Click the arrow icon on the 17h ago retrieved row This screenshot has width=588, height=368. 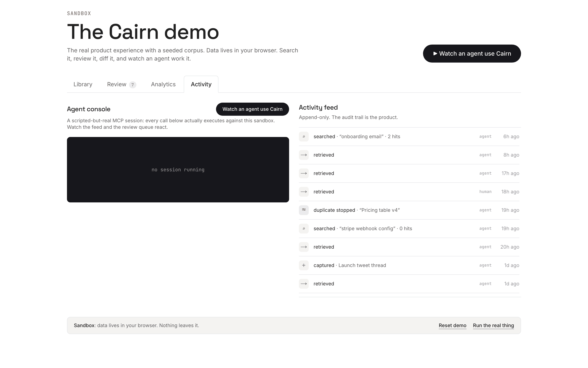pyautogui.click(x=304, y=173)
